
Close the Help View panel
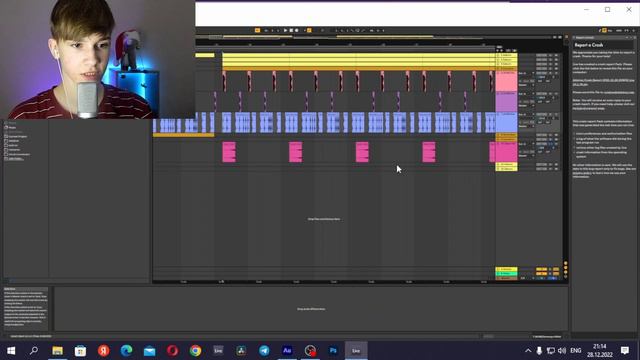(x=635, y=38)
